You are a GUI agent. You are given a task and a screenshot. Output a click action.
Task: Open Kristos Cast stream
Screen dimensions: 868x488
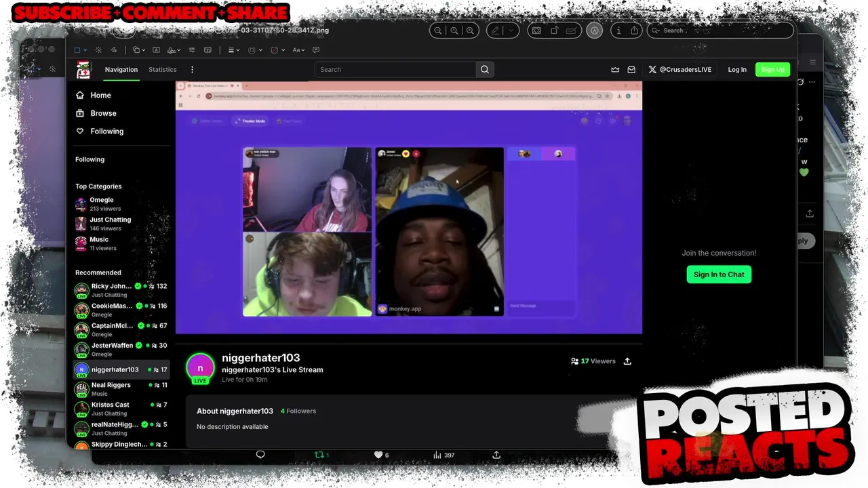121,409
